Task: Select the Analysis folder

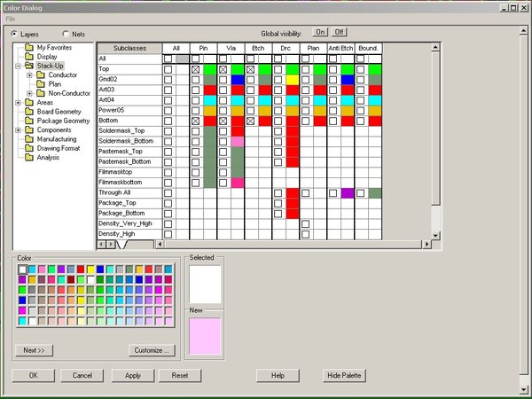Action: click(48, 158)
